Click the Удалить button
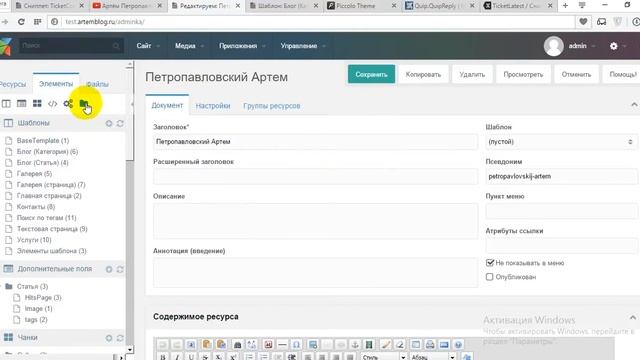The height and width of the screenshot is (360, 640). (x=472, y=74)
